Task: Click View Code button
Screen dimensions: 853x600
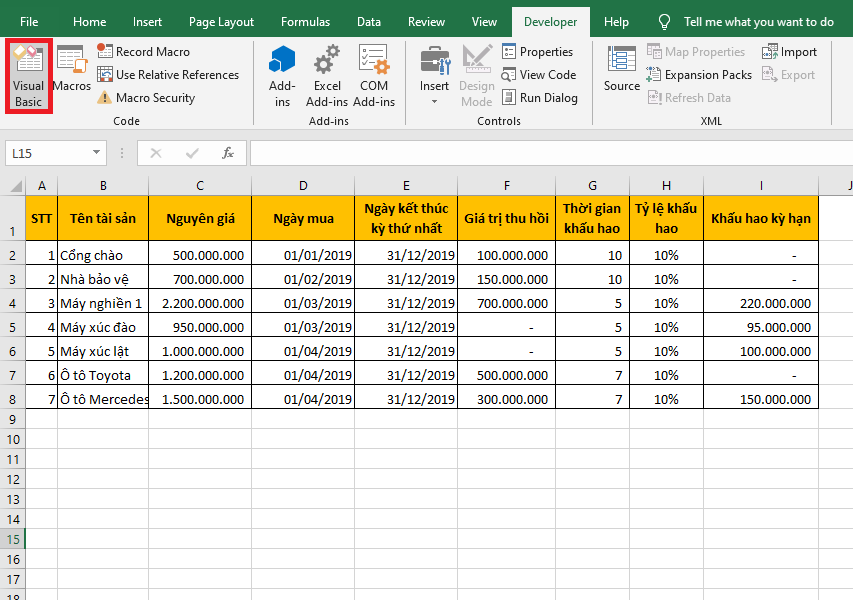Action: click(x=538, y=75)
